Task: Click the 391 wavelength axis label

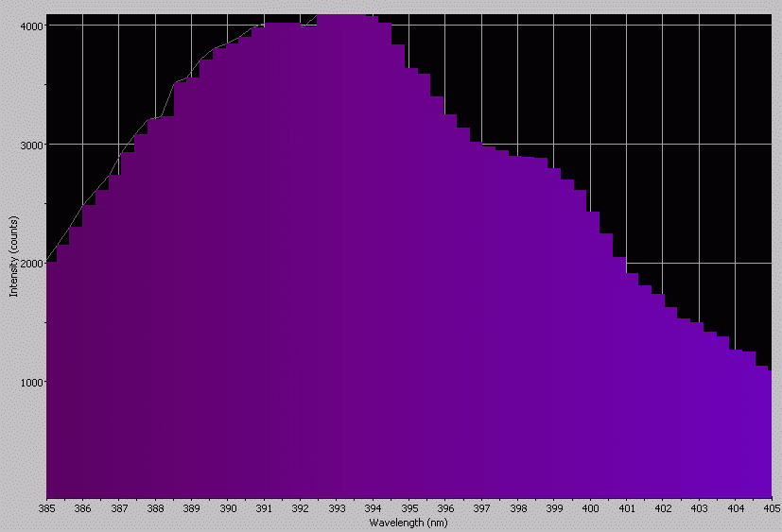Action: tap(265, 508)
